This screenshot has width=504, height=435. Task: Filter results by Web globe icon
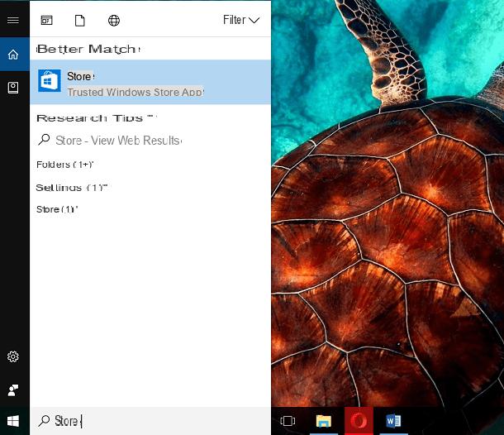pyautogui.click(x=114, y=21)
